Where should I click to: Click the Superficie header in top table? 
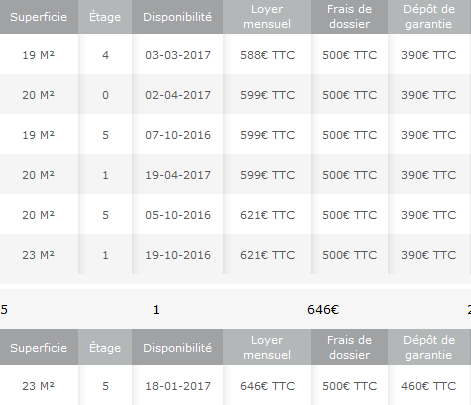coord(39,17)
